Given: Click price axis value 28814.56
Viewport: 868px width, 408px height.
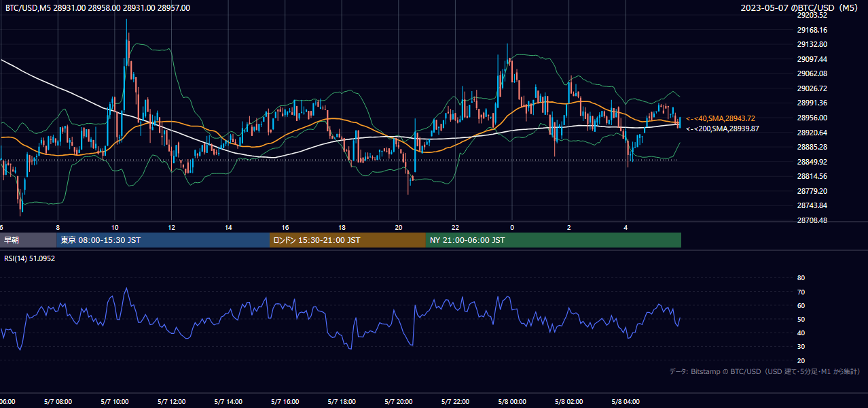Looking at the screenshot, I should [x=812, y=176].
